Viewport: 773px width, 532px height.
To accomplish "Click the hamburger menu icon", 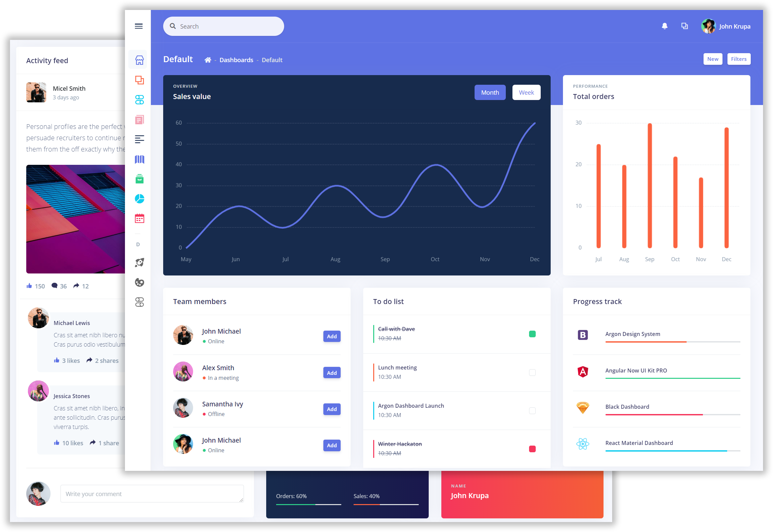I will coord(139,26).
